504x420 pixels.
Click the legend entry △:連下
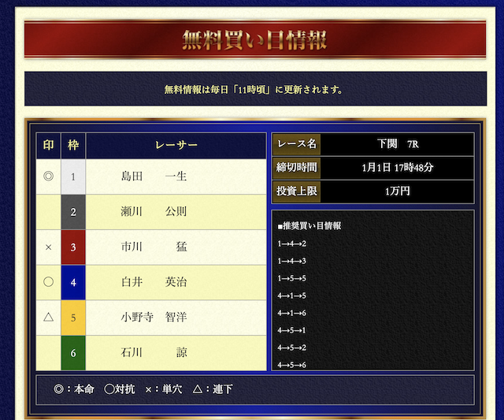(213, 389)
